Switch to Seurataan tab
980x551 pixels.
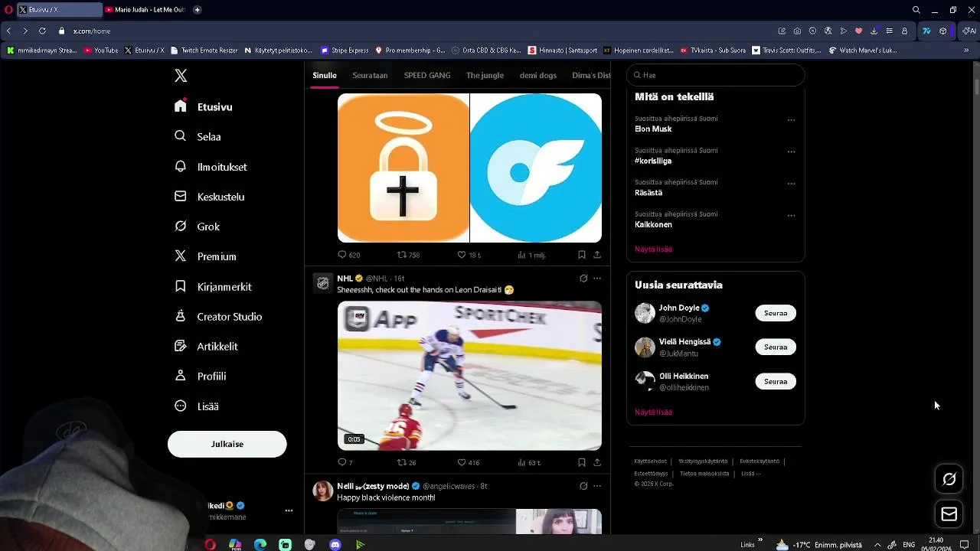[370, 75]
